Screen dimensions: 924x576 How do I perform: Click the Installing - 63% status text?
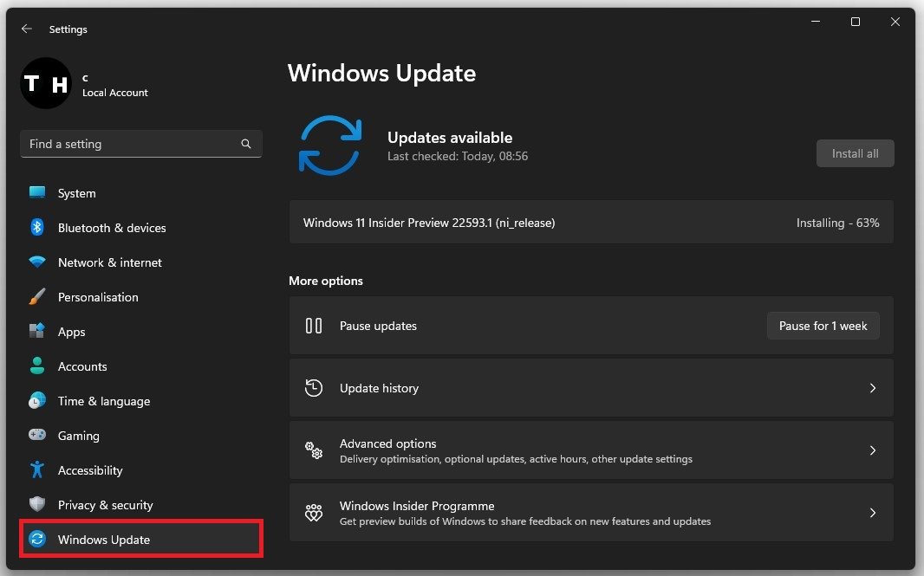(x=837, y=223)
